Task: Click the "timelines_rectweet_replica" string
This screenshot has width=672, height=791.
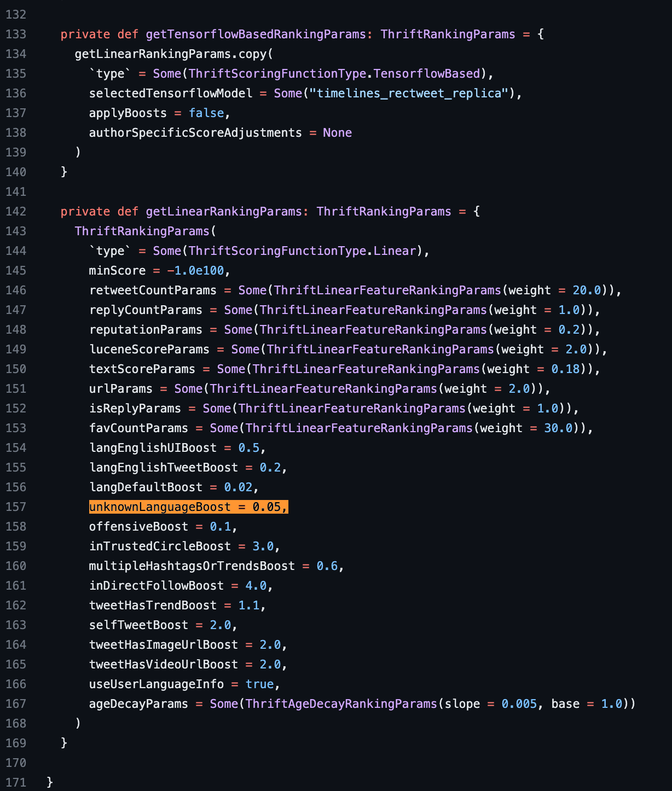Action: click(409, 94)
